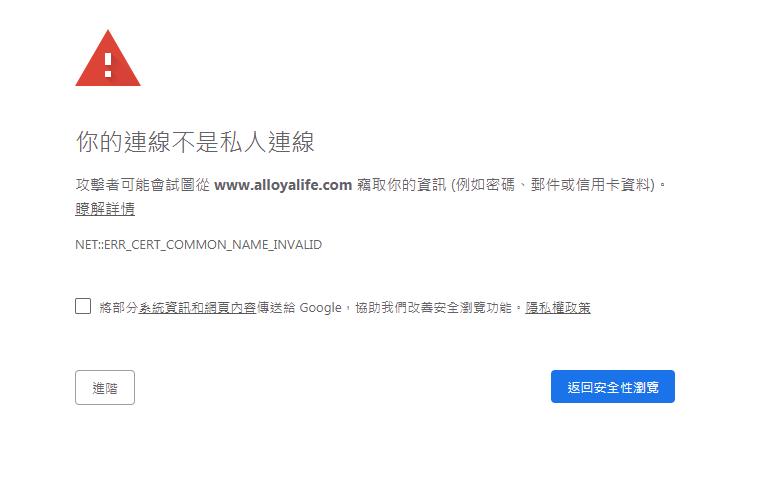
Task: Click the 將部分 text right of the checkbox
Action: pos(118,308)
